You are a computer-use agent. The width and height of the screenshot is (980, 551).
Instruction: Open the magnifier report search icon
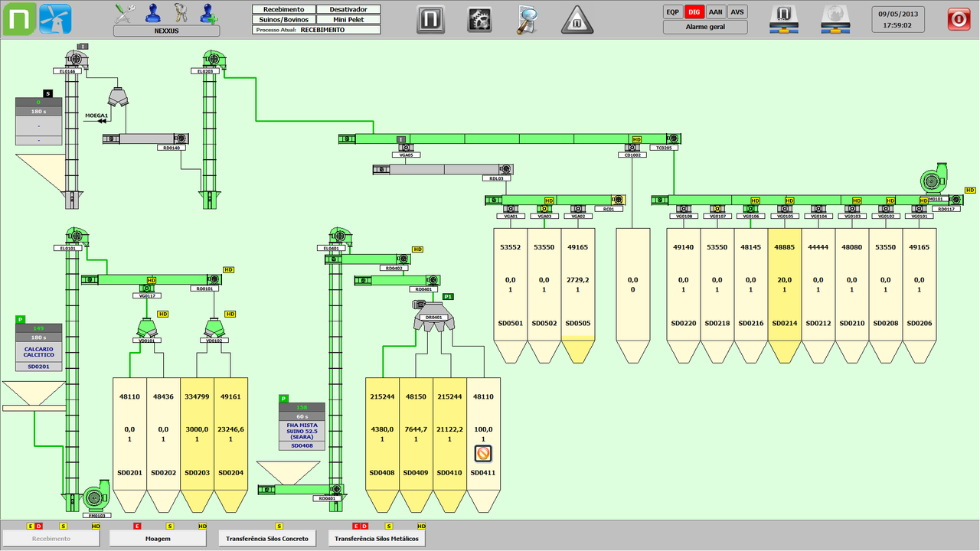(x=528, y=19)
